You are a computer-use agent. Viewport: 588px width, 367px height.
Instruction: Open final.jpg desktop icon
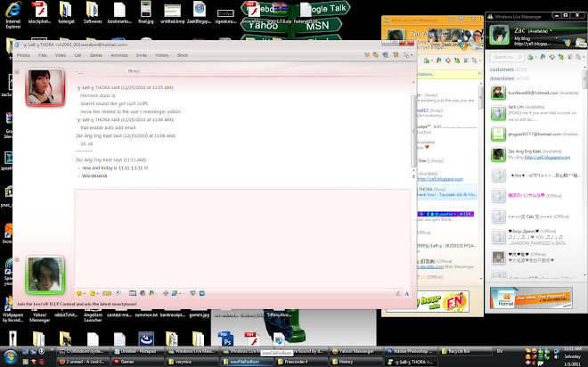click(145, 12)
